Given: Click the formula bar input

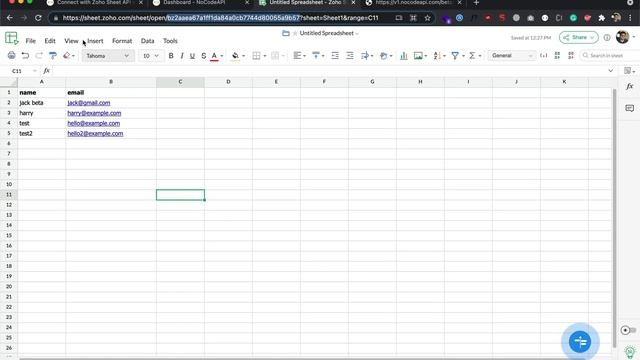Looking at the screenshot, I should [329, 71].
